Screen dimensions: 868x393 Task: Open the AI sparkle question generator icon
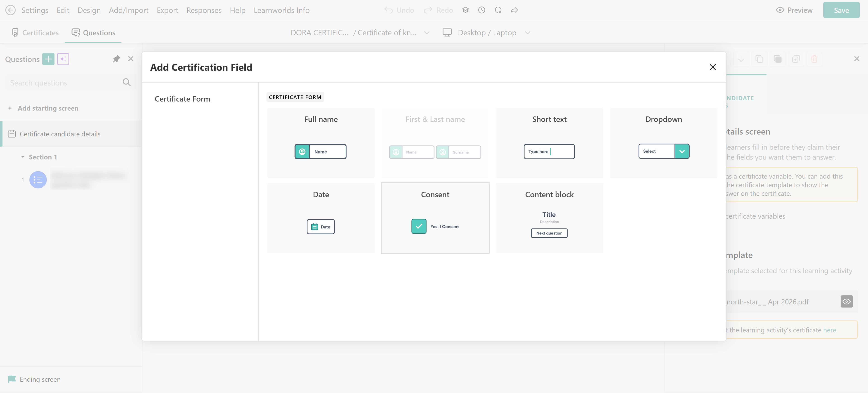pos(63,59)
